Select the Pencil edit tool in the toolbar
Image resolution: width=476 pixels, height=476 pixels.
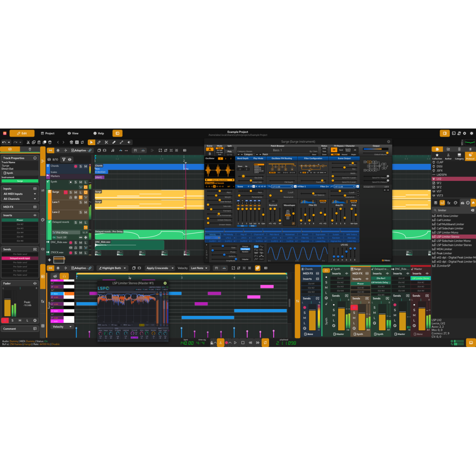tap(99, 142)
